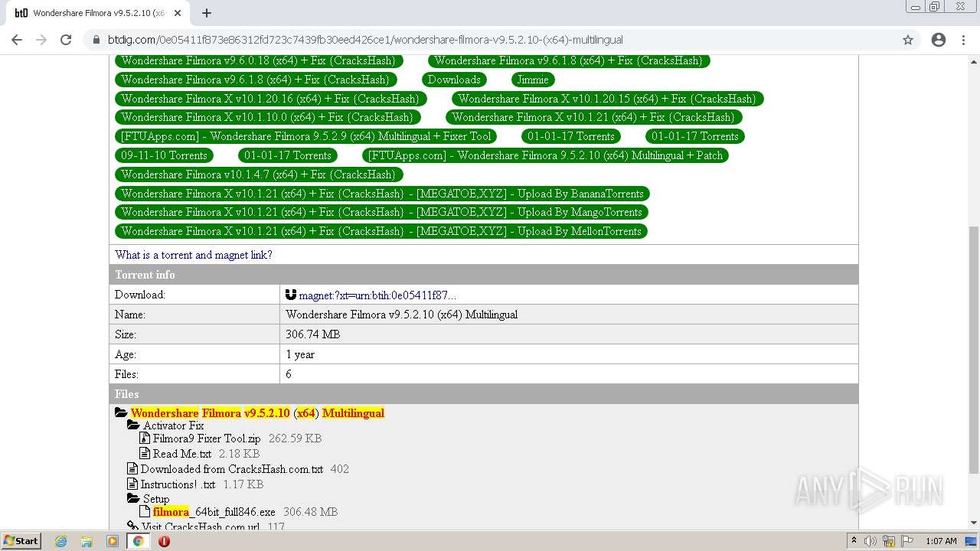The image size is (980, 551).
Task: Open Chrome three-dot menu
Action: pyautogui.click(x=963, y=40)
